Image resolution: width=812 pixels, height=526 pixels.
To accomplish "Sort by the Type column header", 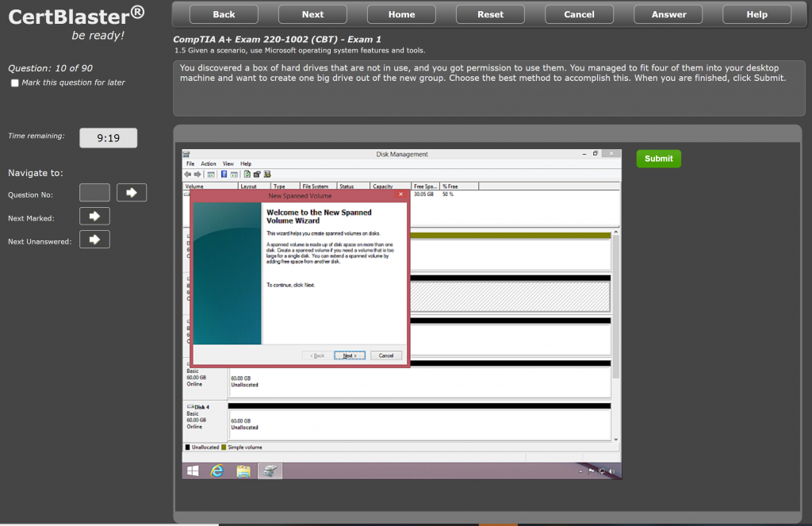I will pos(285,186).
